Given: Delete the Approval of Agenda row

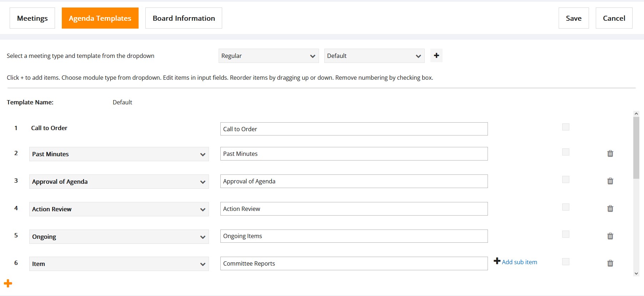Looking at the screenshot, I should pyautogui.click(x=610, y=181).
